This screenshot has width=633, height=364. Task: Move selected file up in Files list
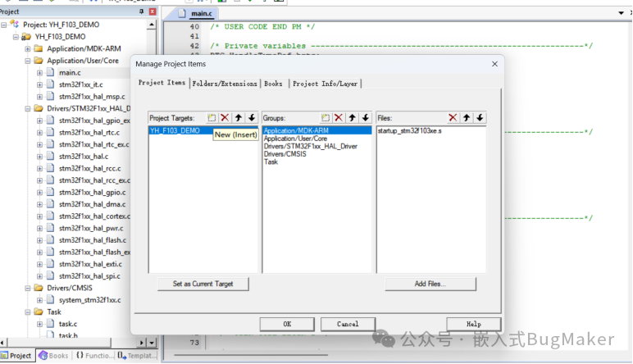coord(467,118)
